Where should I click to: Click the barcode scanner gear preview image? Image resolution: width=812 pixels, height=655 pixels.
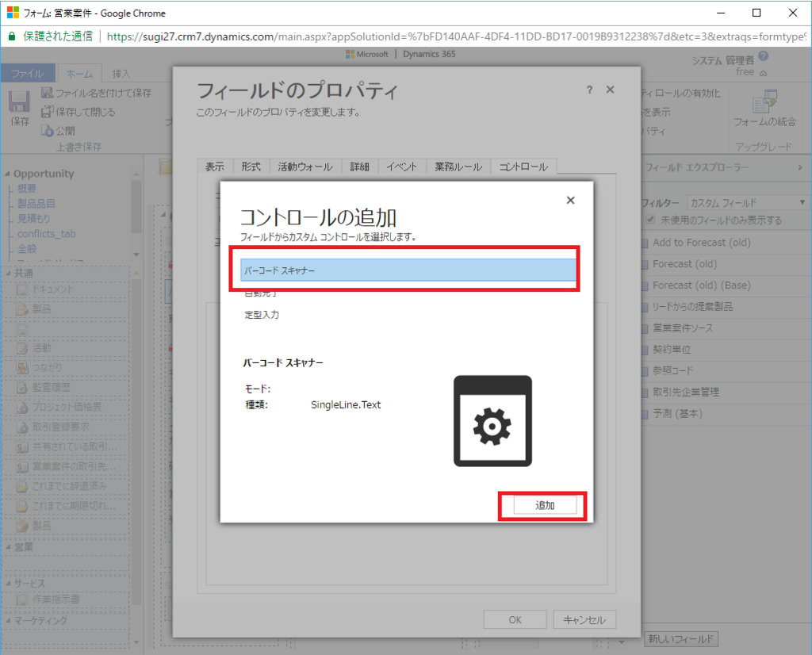(x=492, y=421)
